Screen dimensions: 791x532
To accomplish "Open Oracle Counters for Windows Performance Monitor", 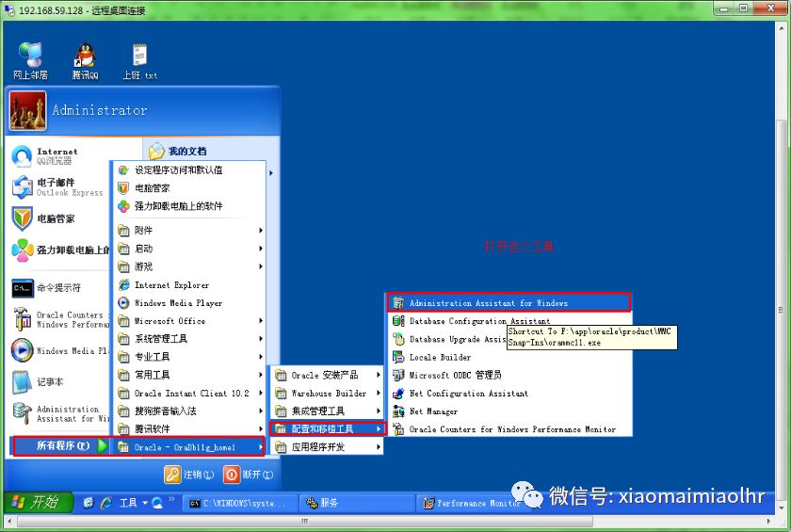I will 509,429.
